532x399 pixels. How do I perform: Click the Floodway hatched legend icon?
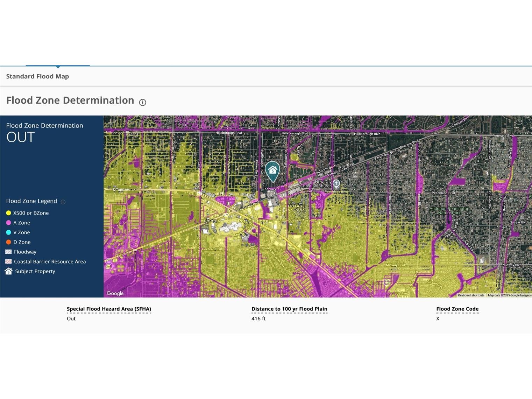(x=8, y=252)
